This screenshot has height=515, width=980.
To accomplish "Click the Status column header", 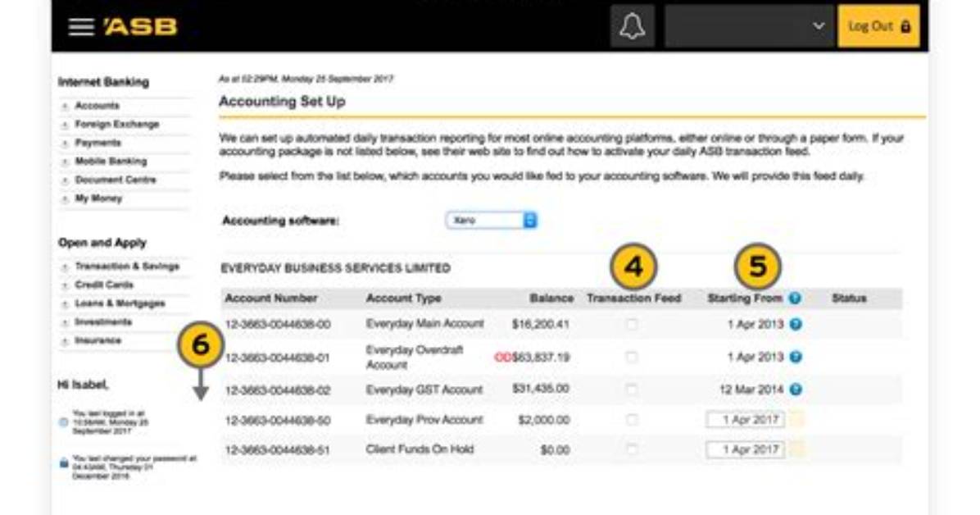I will 849,299.
